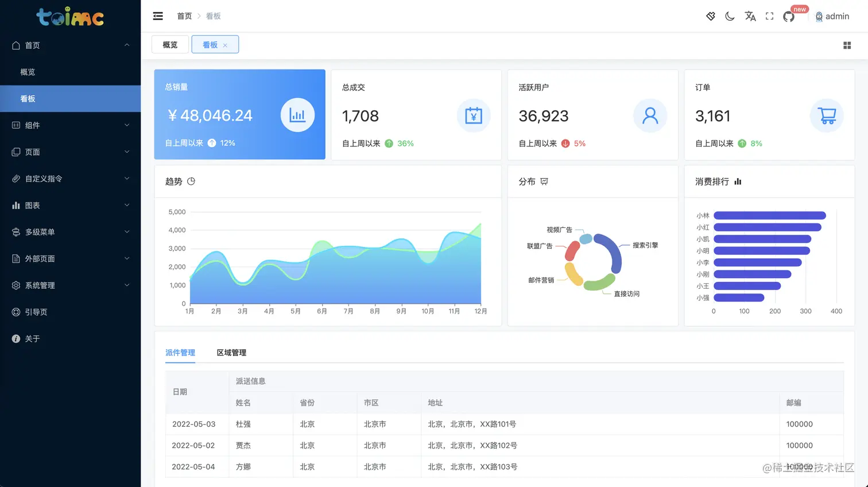The height and width of the screenshot is (487, 868).
Task: Click the 3,161 orders value
Action: pyautogui.click(x=713, y=116)
